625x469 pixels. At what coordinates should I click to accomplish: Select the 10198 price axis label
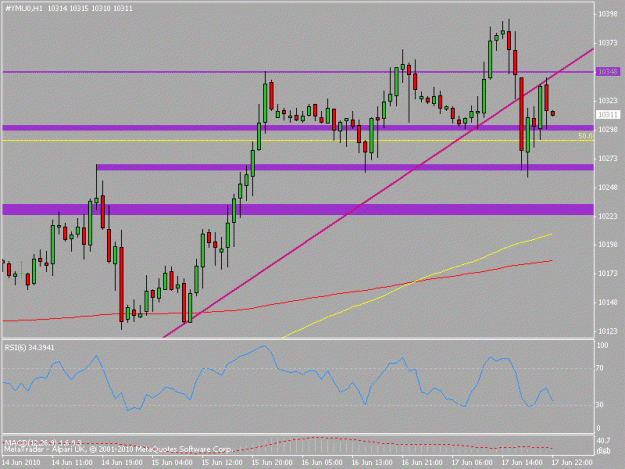click(x=608, y=244)
